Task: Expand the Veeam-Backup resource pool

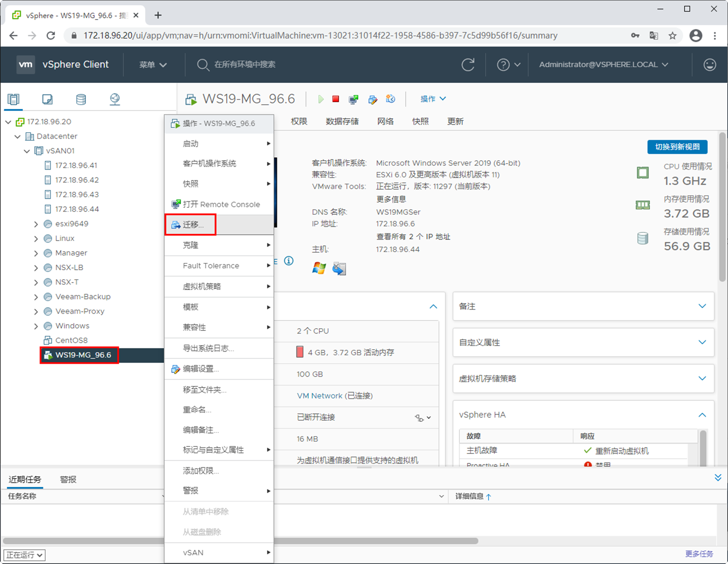Action: pos(36,297)
